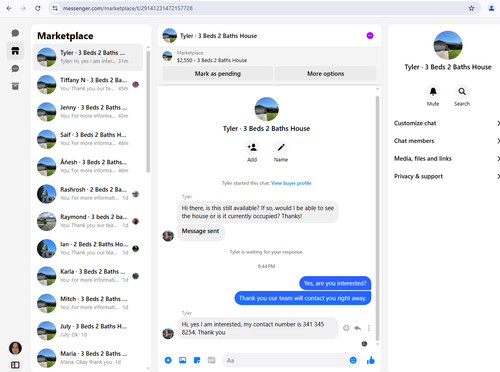Open Tyler - 3 Beds 2 Baths conversation

88,57
